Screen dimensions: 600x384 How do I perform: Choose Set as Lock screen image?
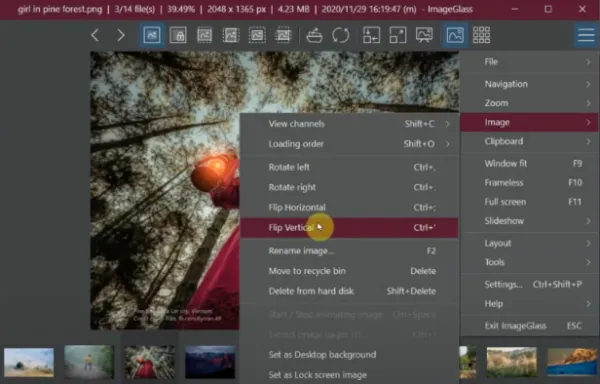349,375
